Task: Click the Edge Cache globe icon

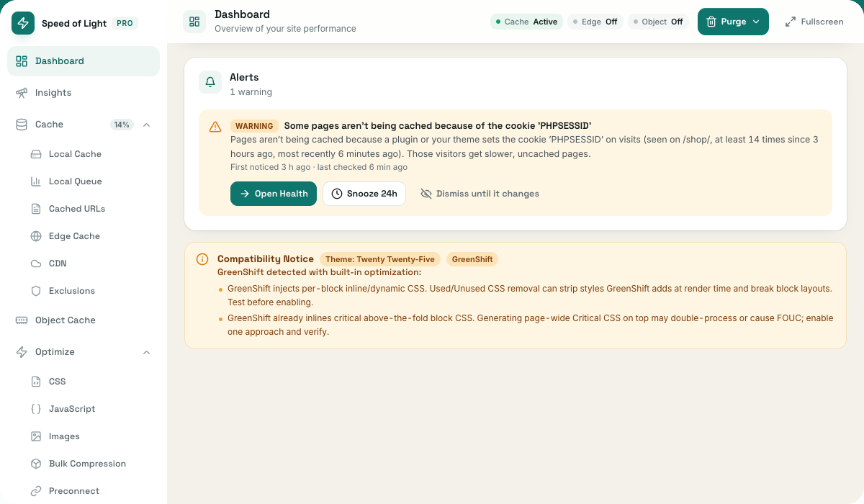Action: click(36, 236)
